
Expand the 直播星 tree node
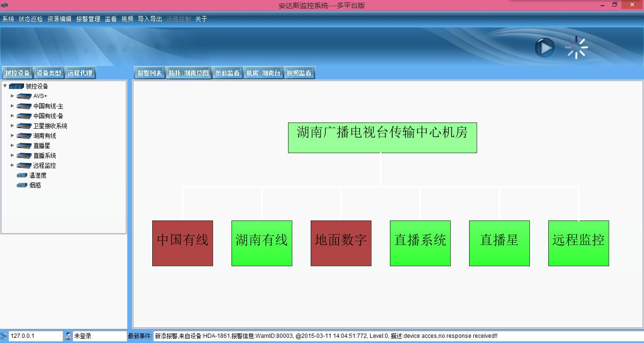pyautogui.click(x=12, y=145)
